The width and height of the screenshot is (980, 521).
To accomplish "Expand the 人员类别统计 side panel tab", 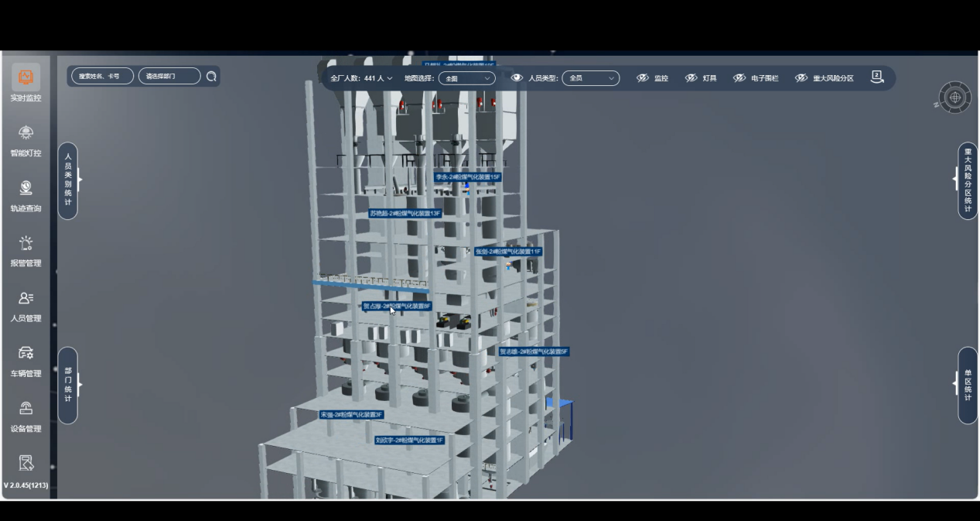I will (x=68, y=180).
